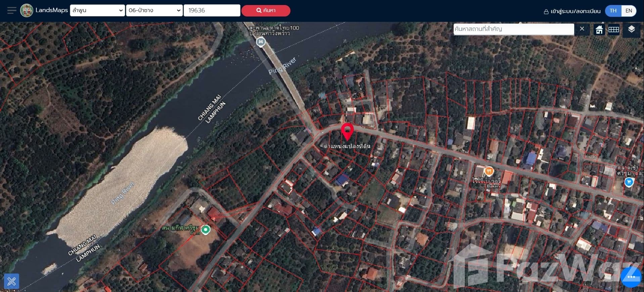The height and width of the screenshot is (292, 644).
Task: Click the LandsMaps logo emblem
Action: point(27,10)
